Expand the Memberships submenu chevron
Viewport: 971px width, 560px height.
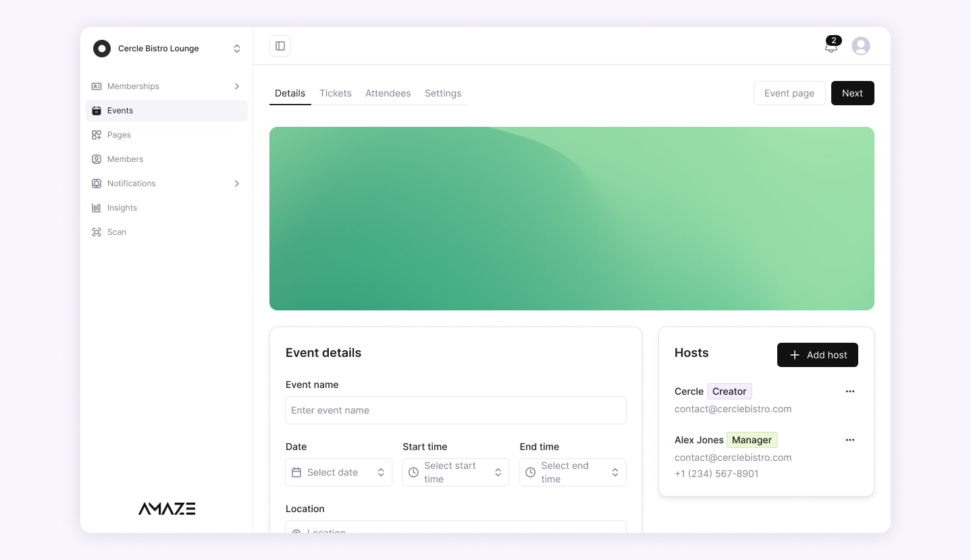click(237, 86)
